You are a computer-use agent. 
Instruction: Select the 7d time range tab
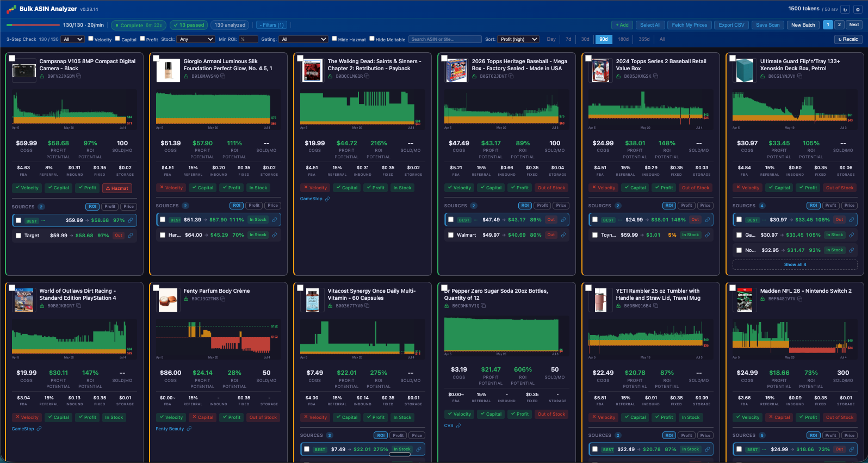(568, 39)
